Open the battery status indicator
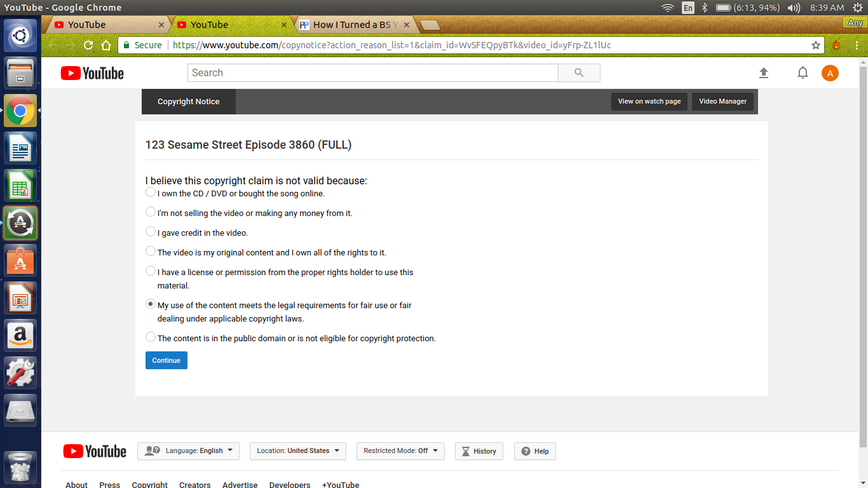Viewport: 868px width, 488px height. 747,8
